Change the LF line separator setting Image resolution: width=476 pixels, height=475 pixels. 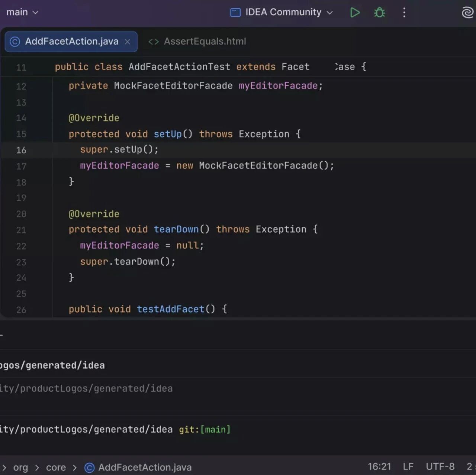point(408,467)
